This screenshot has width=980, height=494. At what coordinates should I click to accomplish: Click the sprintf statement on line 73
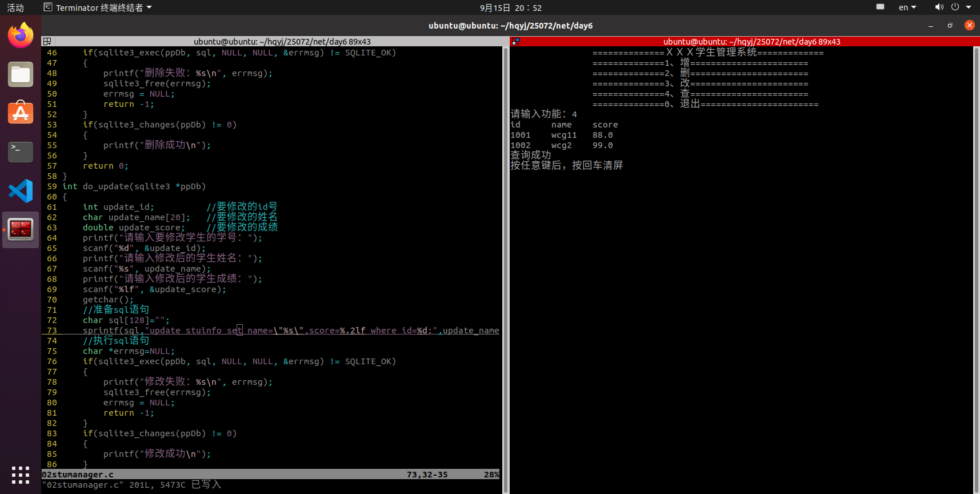tap(291, 330)
